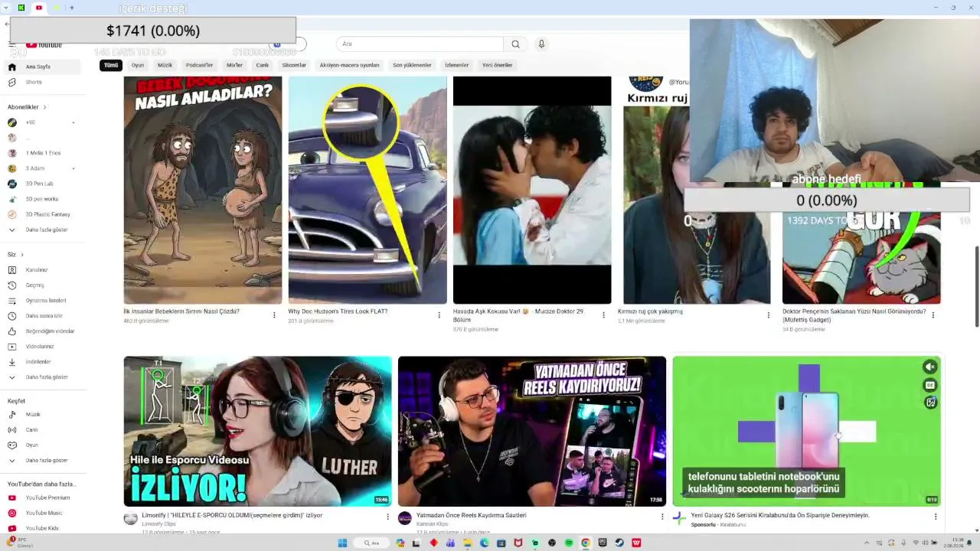Screen dimensions: 980x551
Task: Open the Canlı live icon in sidebar
Action: click(x=11, y=430)
